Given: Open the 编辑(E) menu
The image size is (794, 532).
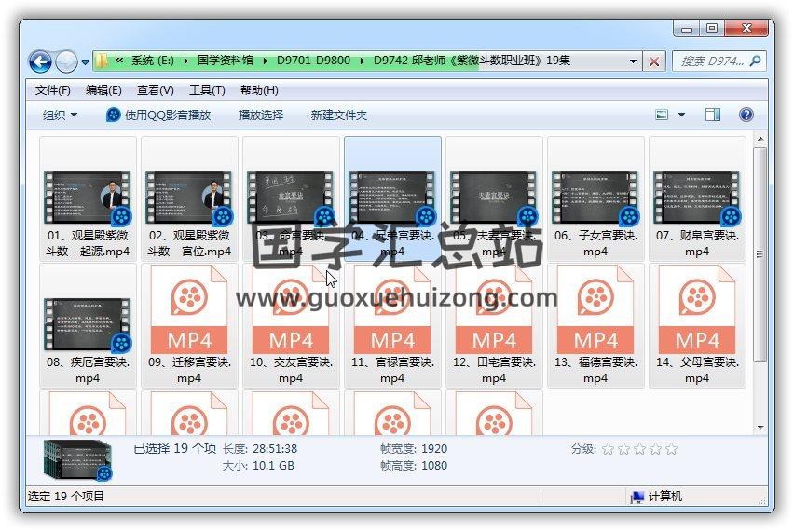Looking at the screenshot, I should click(x=103, y=90).
